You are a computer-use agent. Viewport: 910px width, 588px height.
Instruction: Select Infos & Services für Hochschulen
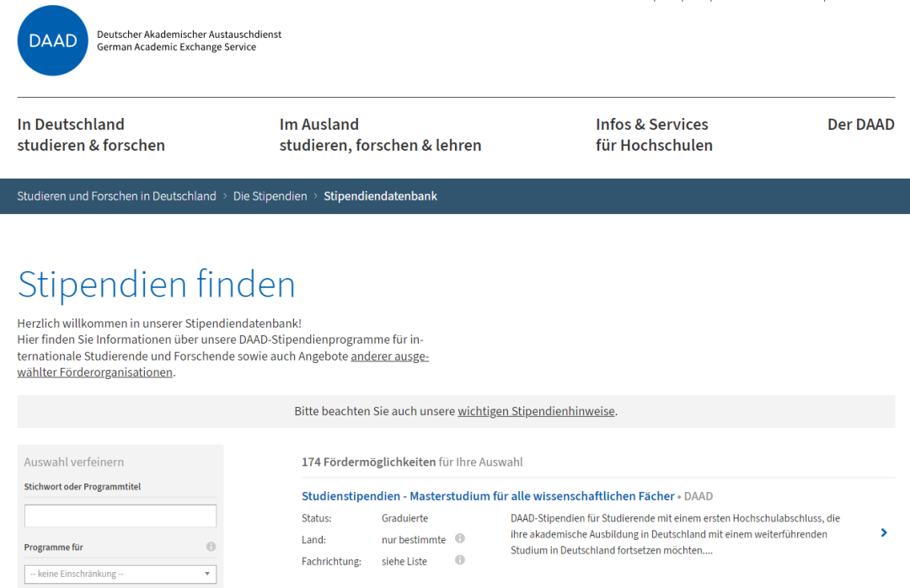(654, 135)
